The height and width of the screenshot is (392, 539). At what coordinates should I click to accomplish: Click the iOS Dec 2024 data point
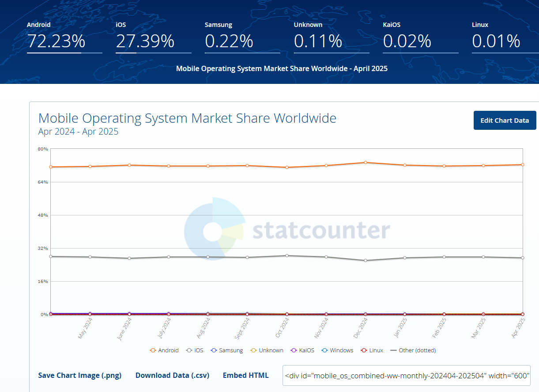click(366, 260)
